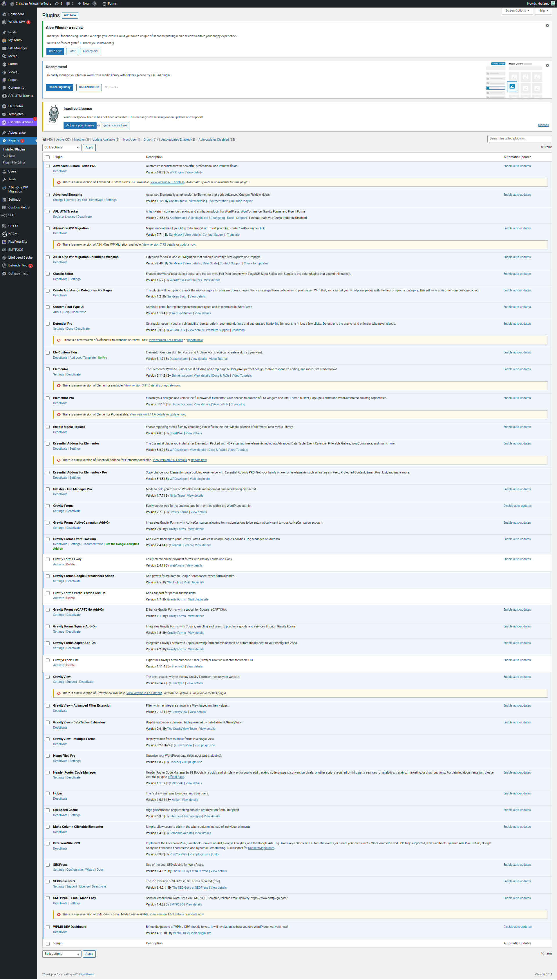Expand the Screen Options panel
Screen dimensions: 557x980
[517, 11]
